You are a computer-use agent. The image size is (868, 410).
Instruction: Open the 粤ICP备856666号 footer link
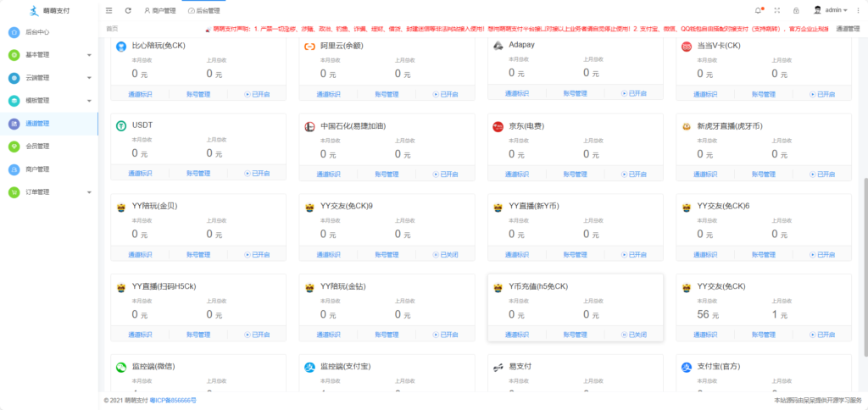tap(173, 400)
